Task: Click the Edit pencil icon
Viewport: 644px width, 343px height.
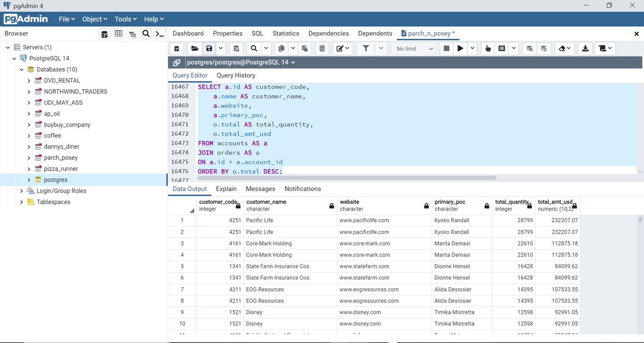Action: [342, 48]
